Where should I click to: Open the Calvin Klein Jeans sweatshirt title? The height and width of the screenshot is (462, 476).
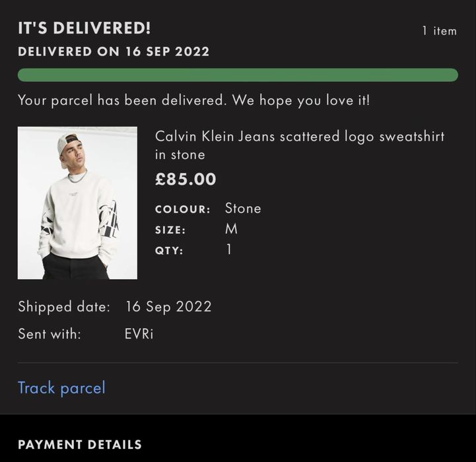pyautogui.click(x=299, y=145)
